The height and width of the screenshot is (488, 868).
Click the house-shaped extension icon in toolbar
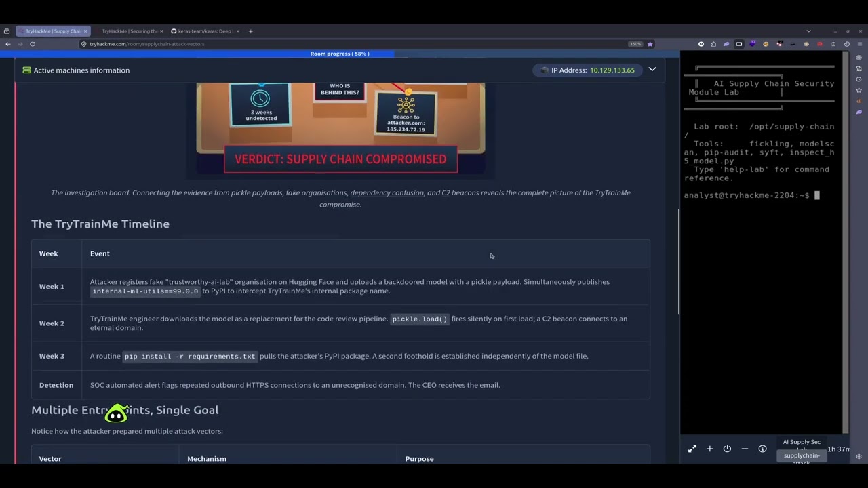713,44
